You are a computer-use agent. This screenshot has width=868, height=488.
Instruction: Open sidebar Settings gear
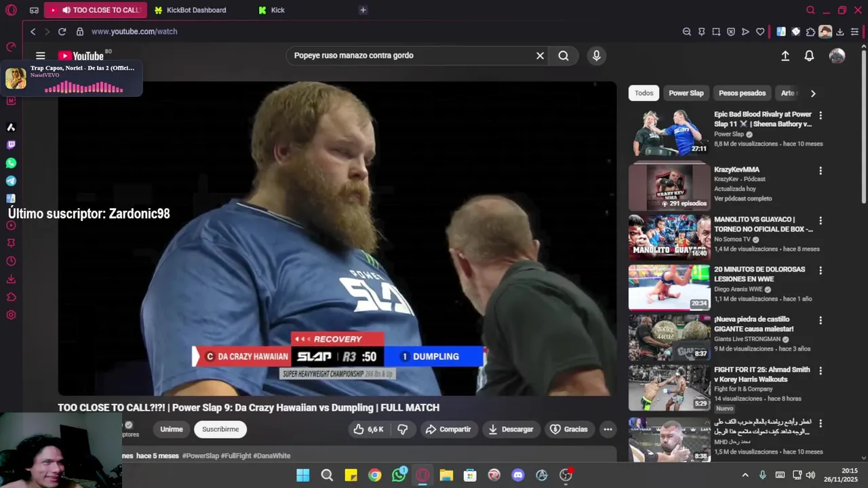[11, 315]
